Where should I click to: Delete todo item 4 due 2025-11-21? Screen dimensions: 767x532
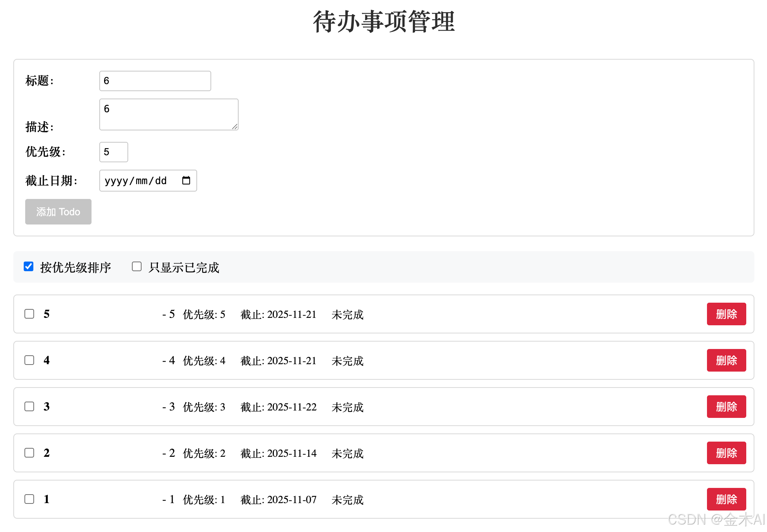[726, 360]
